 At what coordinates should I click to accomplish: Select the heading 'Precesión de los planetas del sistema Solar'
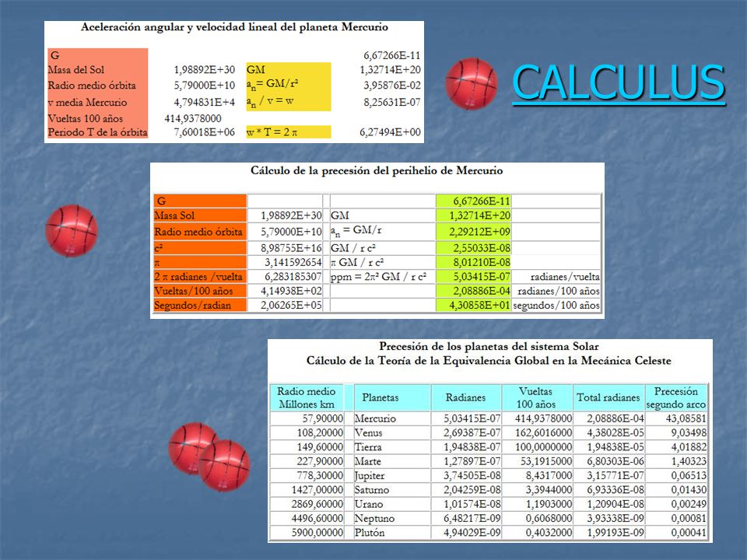click(489, 346)
